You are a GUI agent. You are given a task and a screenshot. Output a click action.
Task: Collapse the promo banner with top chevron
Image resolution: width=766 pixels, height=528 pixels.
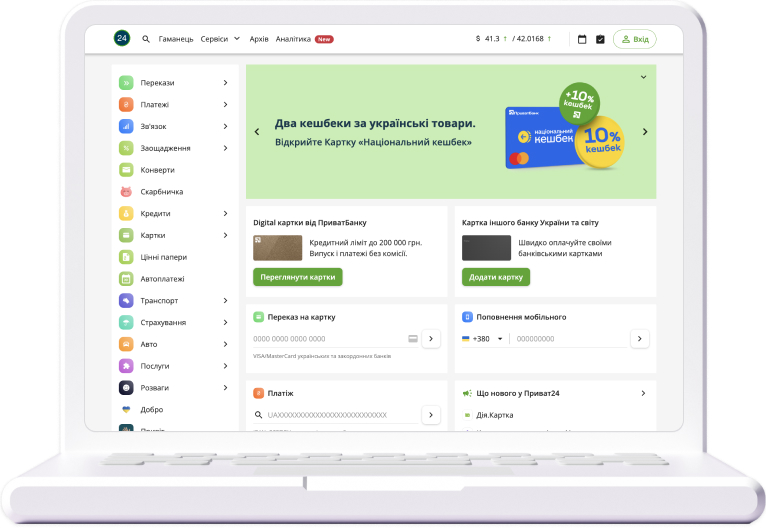[x=643, y=77]
